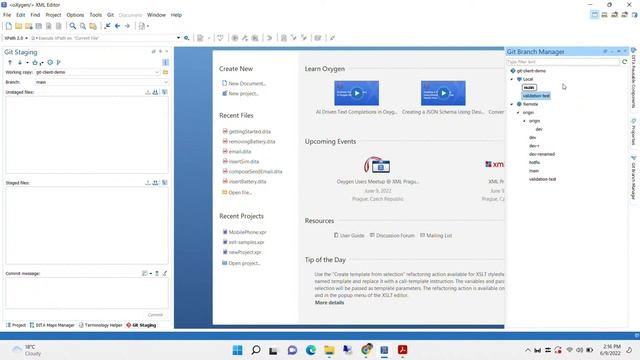The height and width of the screenshot is (360, 640).
Task: Open the Git menu
Action: (x=110, y=15)
